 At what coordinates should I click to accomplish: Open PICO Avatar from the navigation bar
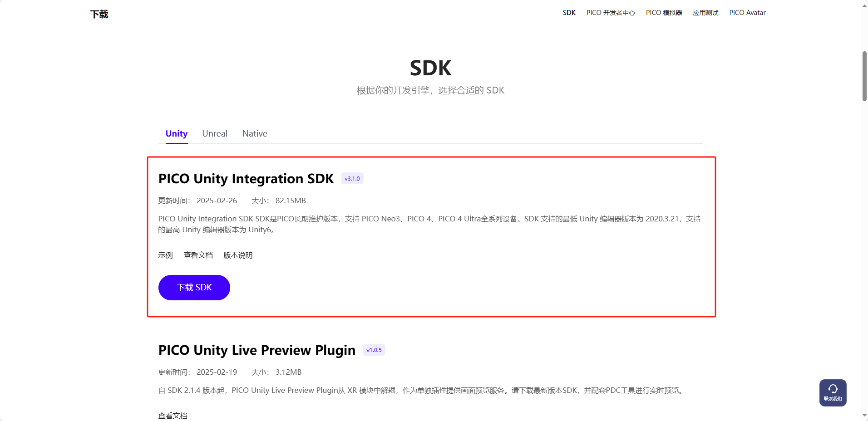747,13
